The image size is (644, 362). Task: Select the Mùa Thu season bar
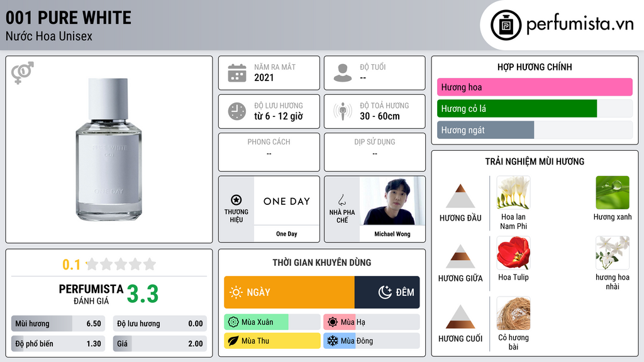click(272, 341)
